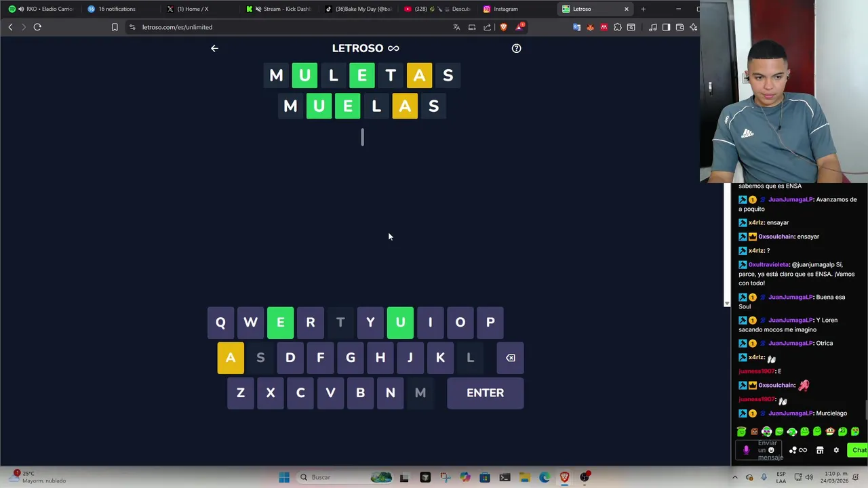Reload the Letroso page
The width and height of the screenshot is (868, 488).
pos(37,27)
